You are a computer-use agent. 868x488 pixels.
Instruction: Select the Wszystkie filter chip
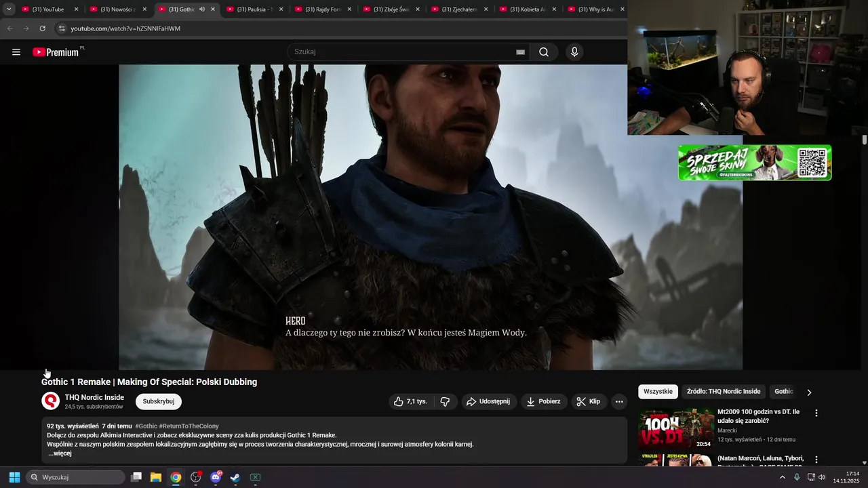point(658,392)
